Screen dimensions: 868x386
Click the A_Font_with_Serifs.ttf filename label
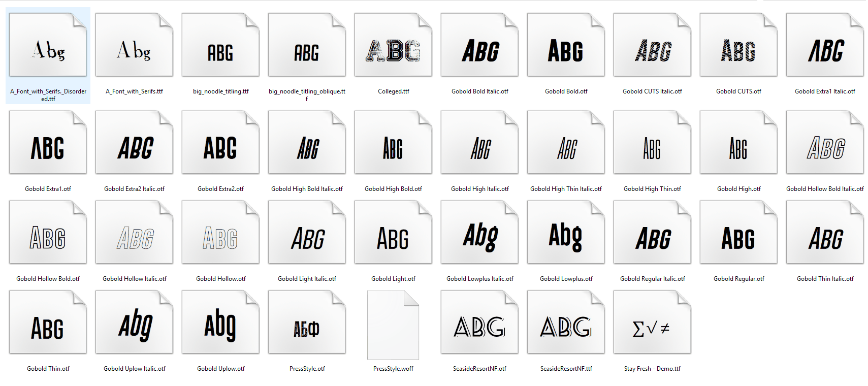[x=134, y=91]
